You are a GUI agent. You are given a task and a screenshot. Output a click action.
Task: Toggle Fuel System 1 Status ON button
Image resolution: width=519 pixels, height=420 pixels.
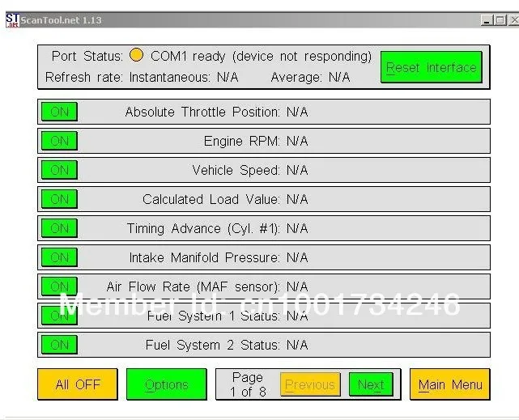60,316
